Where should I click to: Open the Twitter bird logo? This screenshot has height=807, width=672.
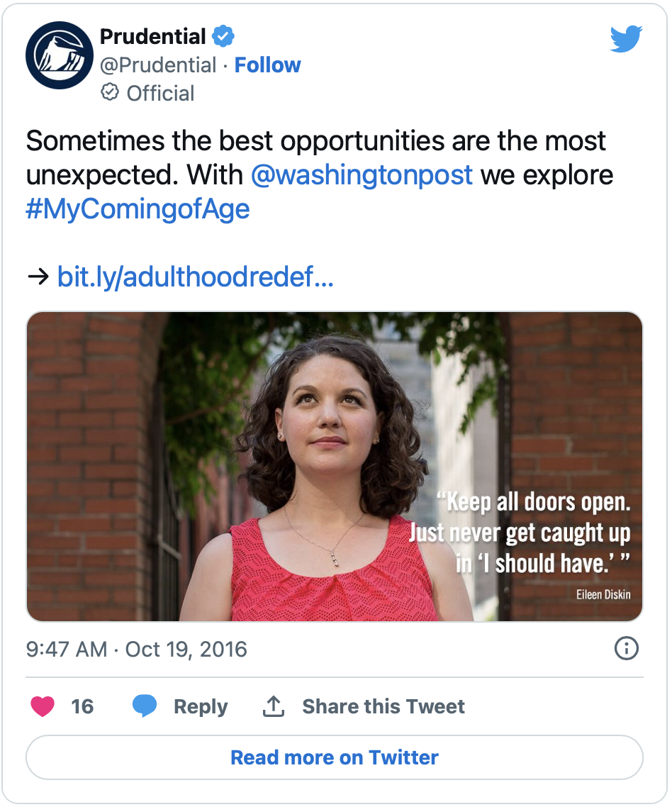coord(626,39)
